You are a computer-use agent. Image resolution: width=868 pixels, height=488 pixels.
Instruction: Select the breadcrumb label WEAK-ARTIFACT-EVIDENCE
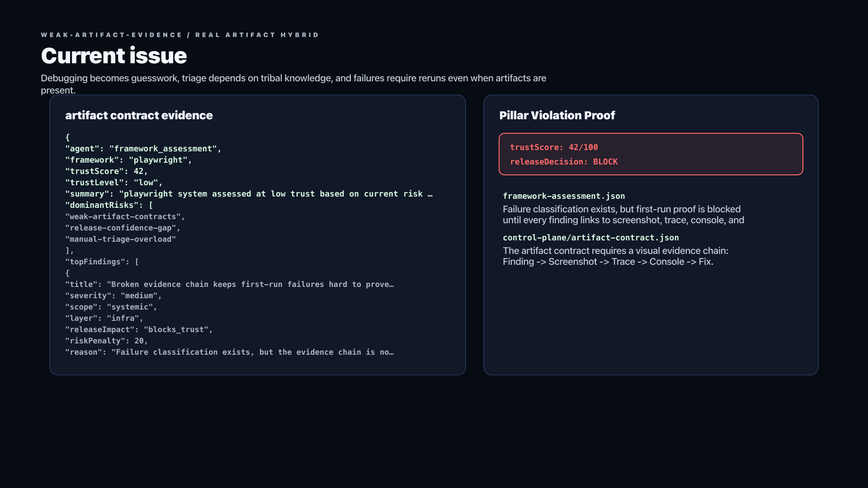112,35
